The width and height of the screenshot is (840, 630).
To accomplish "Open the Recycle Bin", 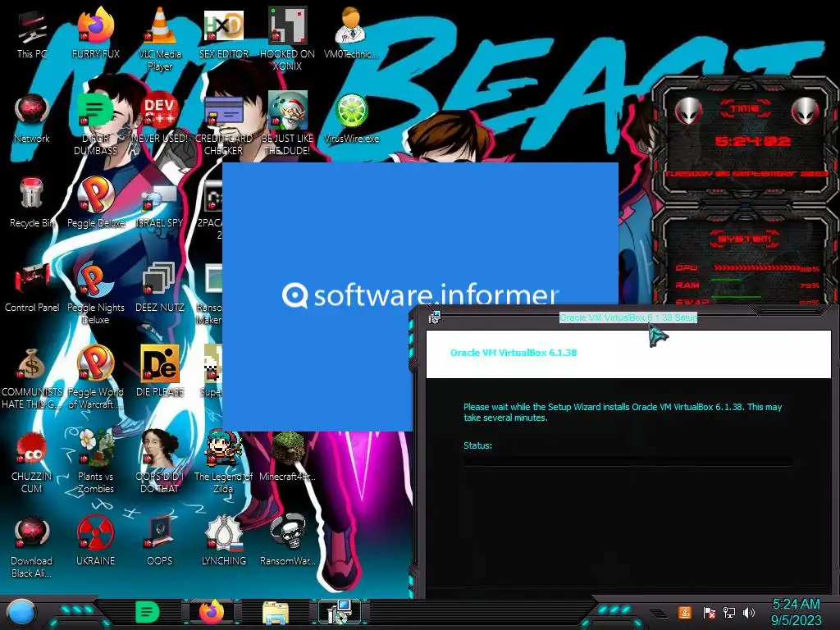I will click(x=32, y=203).
